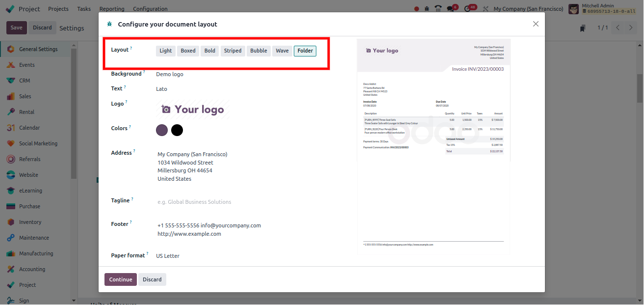Change the Text font from Lato

tap(162, 88)
